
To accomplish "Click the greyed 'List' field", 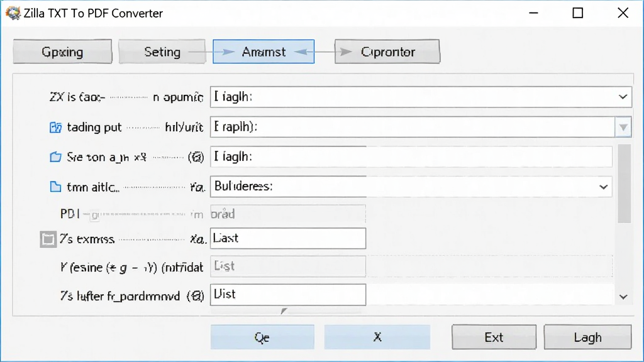I will (288, 266).
